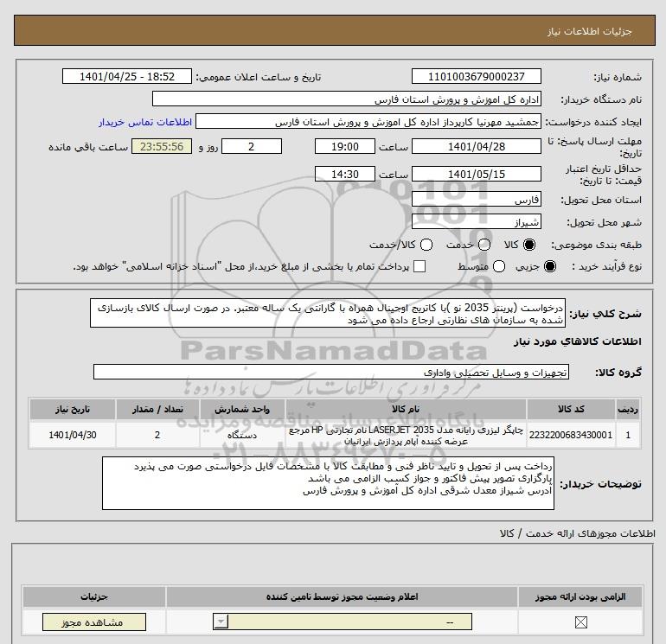Select the کالا/خدمت radio button
The image size is (666, 644).
426,245
